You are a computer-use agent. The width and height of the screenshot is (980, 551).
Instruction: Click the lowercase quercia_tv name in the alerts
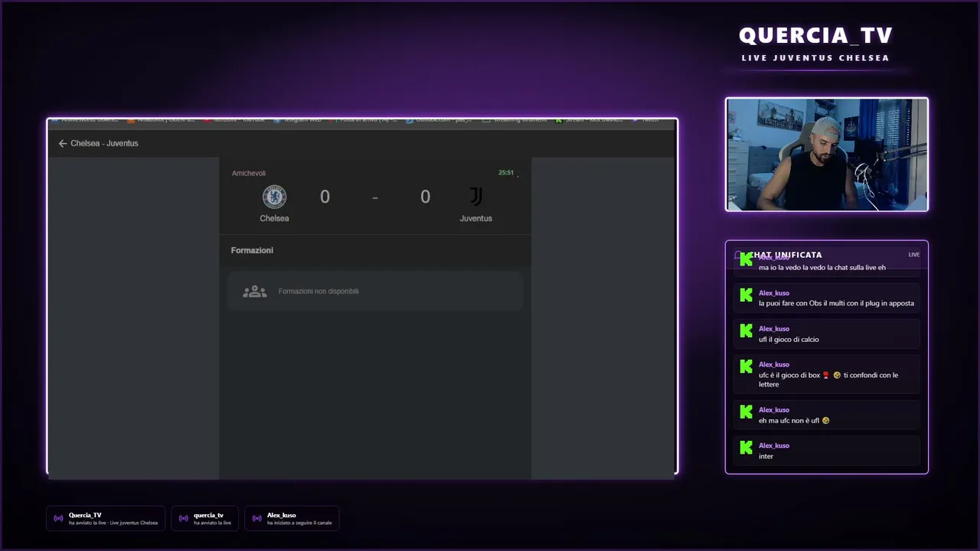(208, 515)
